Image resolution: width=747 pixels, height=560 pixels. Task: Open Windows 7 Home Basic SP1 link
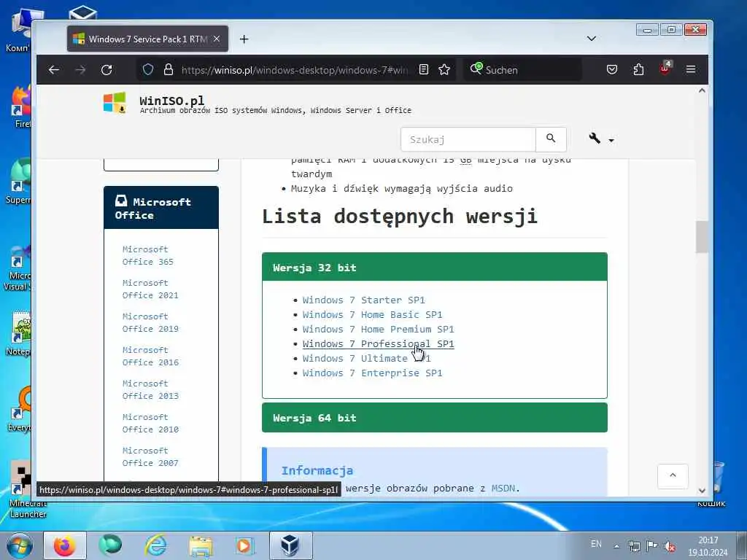(x=372, y=315)
